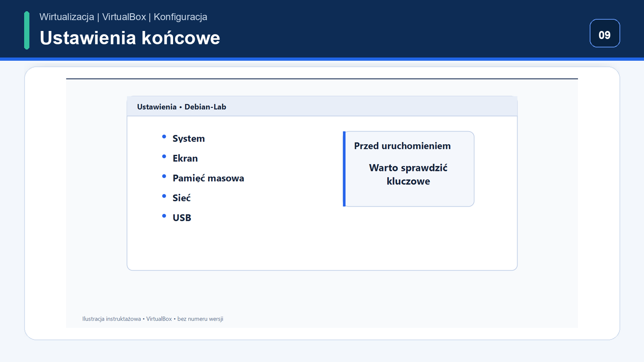Click the Przed uruchomieniem note heading
The width and height of the screenshot is (644, 362).
coord(402,146)
